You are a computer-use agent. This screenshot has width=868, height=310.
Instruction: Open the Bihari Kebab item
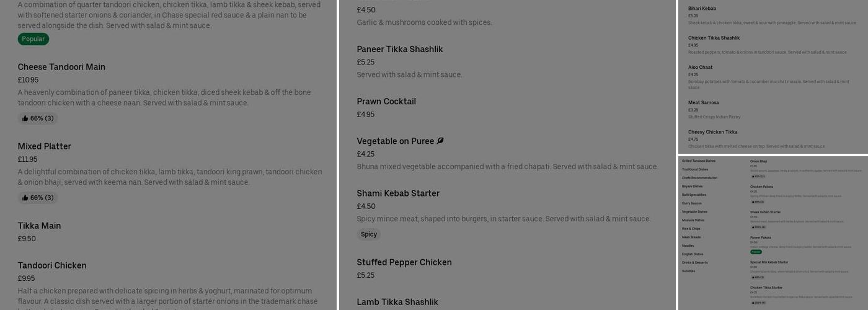702,9
